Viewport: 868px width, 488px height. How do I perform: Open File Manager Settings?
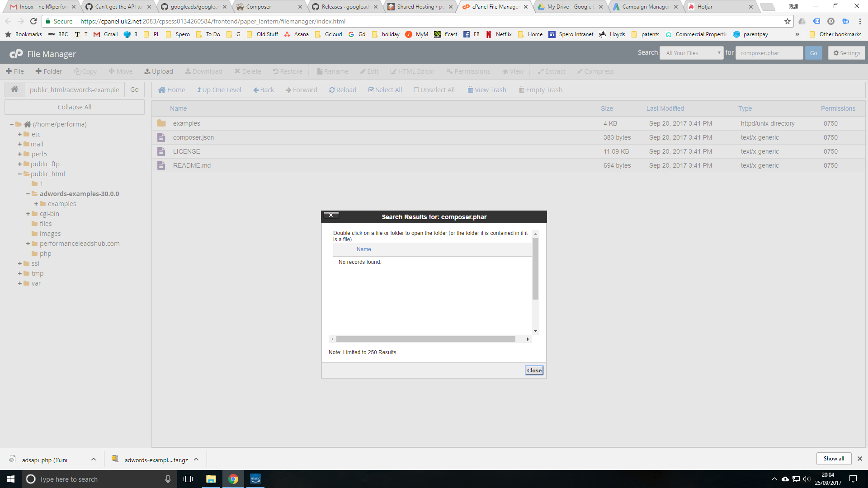click(846, 53)
